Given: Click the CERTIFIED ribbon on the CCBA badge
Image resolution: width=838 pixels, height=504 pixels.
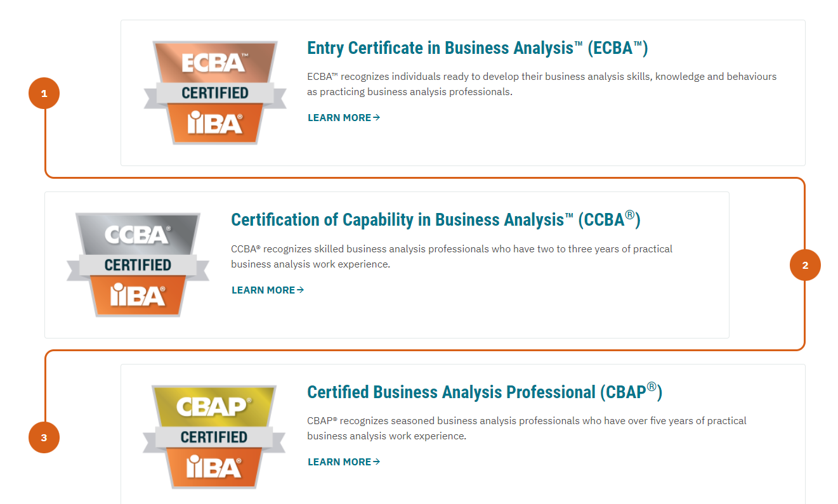Looking at the screenshot, I should click(x=138, y=266).
